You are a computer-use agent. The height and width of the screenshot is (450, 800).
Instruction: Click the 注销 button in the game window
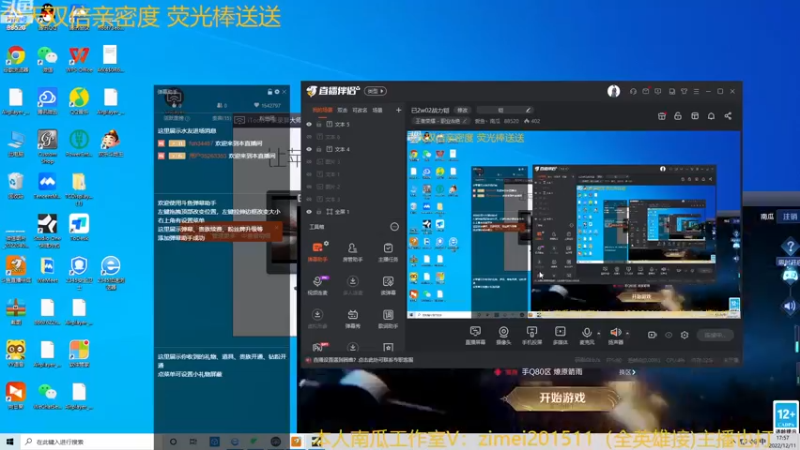pyautogui.click(x=790, y=216)
